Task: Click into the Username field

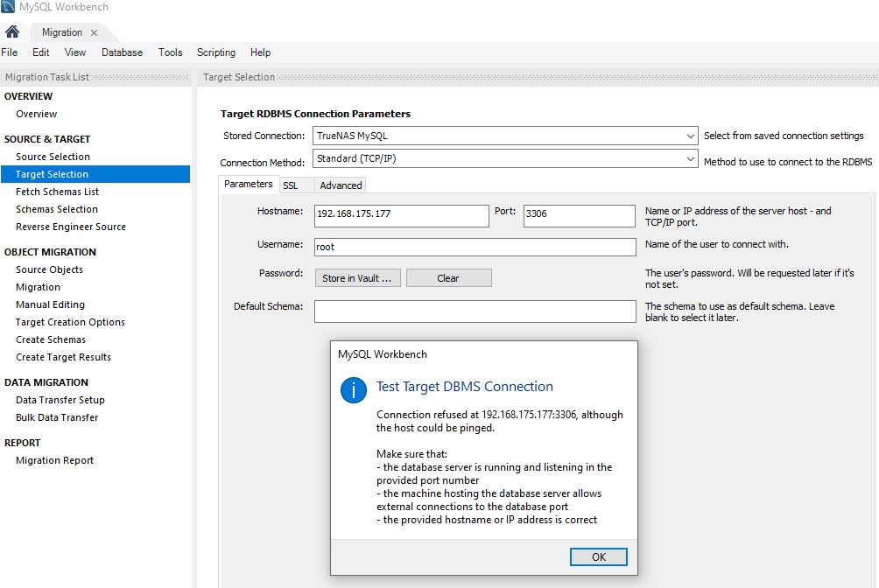Action: (x=475, y=247)
